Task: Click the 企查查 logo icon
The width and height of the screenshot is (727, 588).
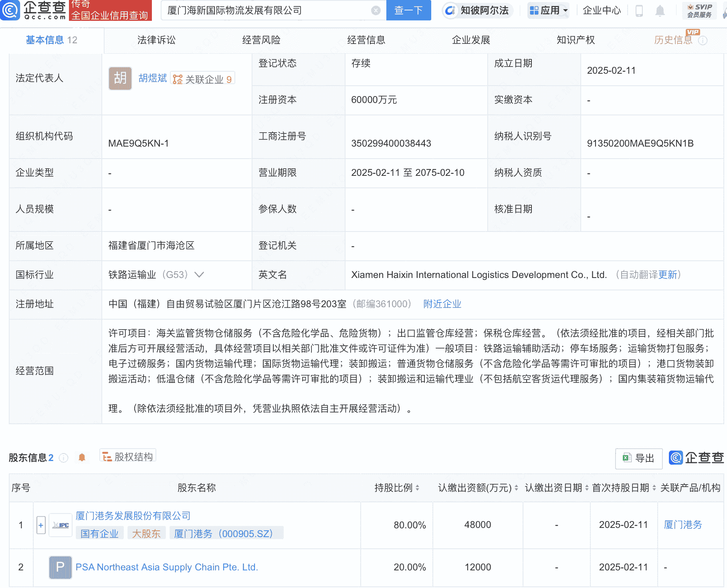Action: 11,10
